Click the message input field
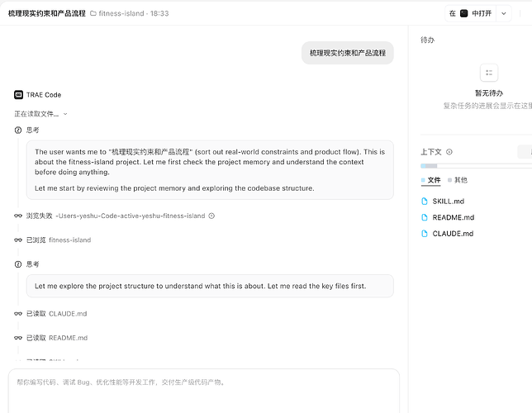The height and width of the screenshot is (413, 532). click(203, 391)
